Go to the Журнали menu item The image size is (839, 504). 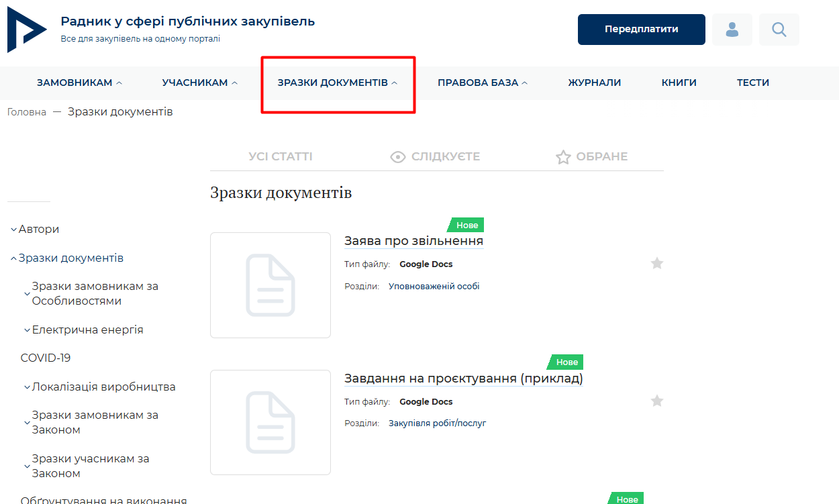point(594,83)
